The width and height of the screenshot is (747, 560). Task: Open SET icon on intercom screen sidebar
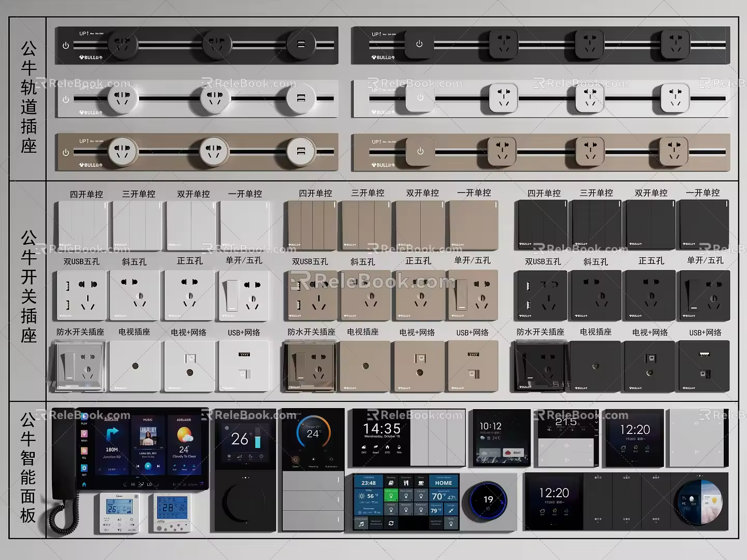(x=84, y=469)
